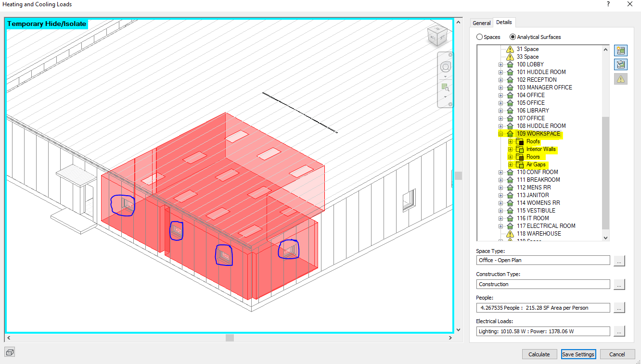The height and width of the screenshot is (364, 641).
Task: Select the Zoom Region navigation tool
Action: [446, 88]
